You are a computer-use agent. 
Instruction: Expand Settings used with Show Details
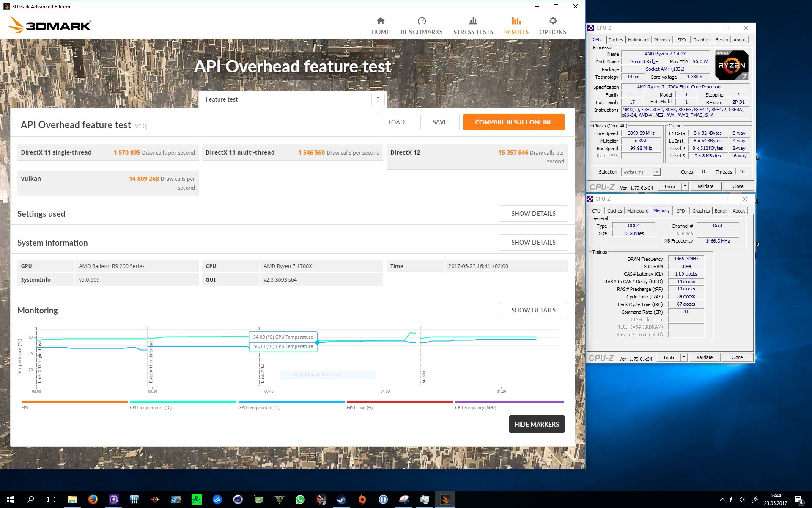(533, 213)
